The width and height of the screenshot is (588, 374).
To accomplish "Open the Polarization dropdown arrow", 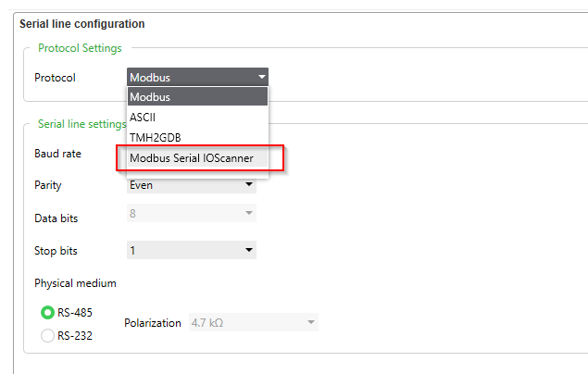I will coord(310,322).
